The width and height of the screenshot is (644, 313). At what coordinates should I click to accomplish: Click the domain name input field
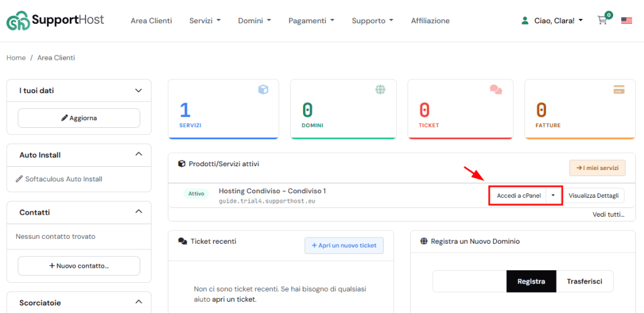coord(469,282)
